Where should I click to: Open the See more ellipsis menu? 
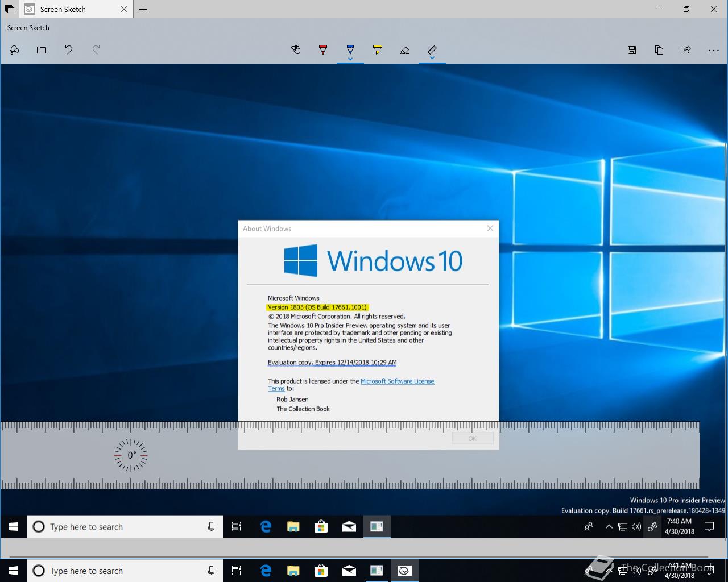click(x=714, y=50)
